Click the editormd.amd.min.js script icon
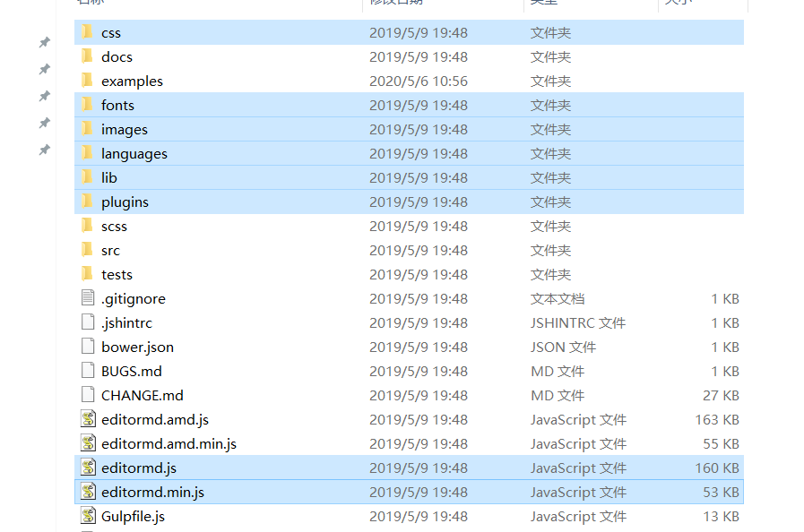The height and width of the screenshot is (532, 804). coord(88,442)
